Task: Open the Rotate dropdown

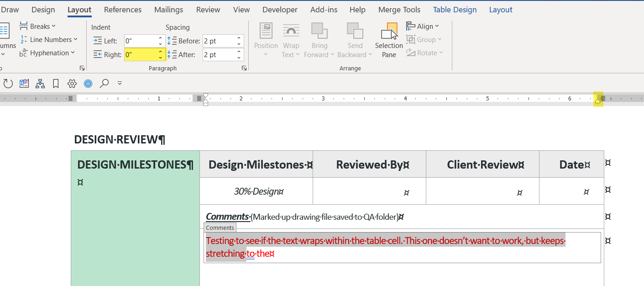Action: click(425, 53)
